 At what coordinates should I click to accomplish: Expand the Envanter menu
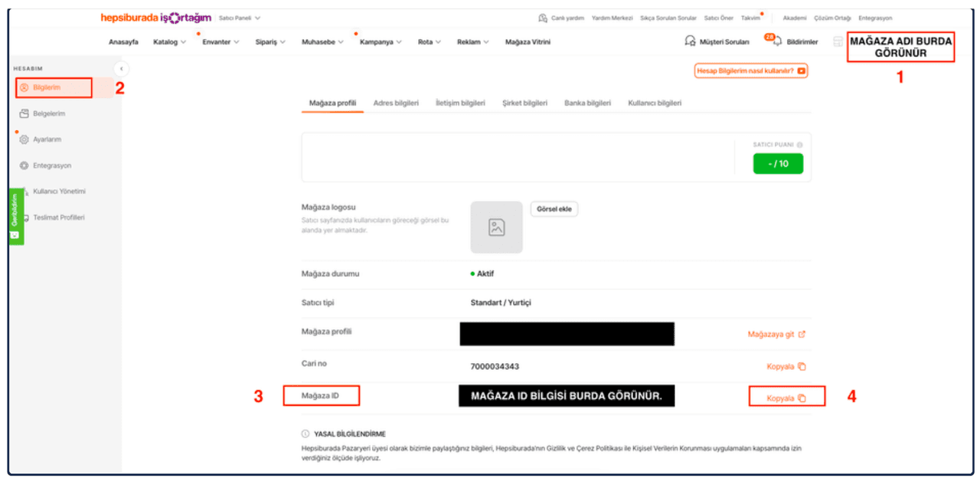[x=220, y=42]
